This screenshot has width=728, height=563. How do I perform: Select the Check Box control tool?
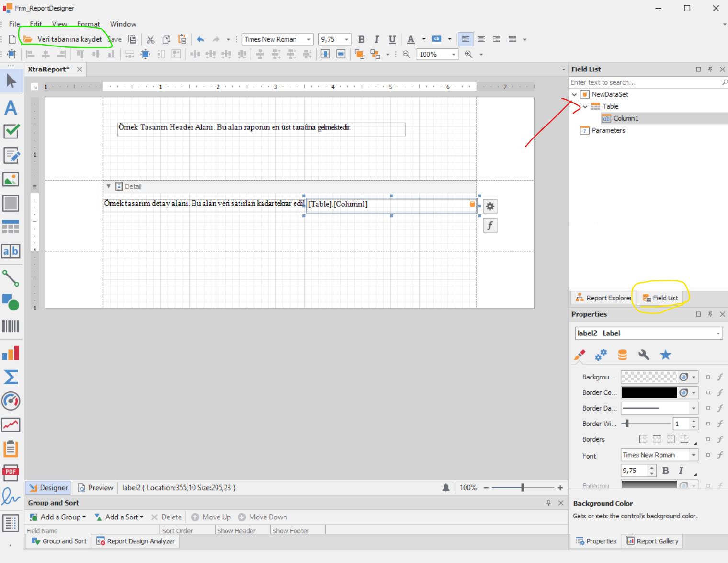click(x=11, y=131)
